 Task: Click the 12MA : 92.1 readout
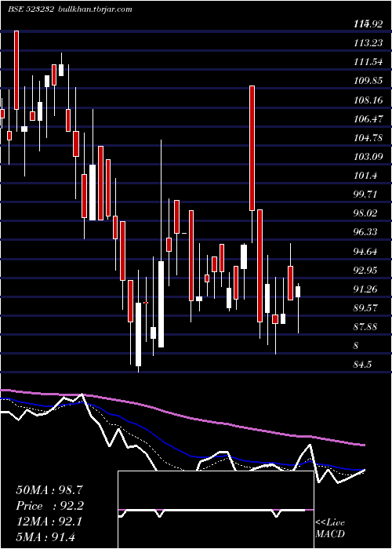pyautogui.click(x=49, y=522)
